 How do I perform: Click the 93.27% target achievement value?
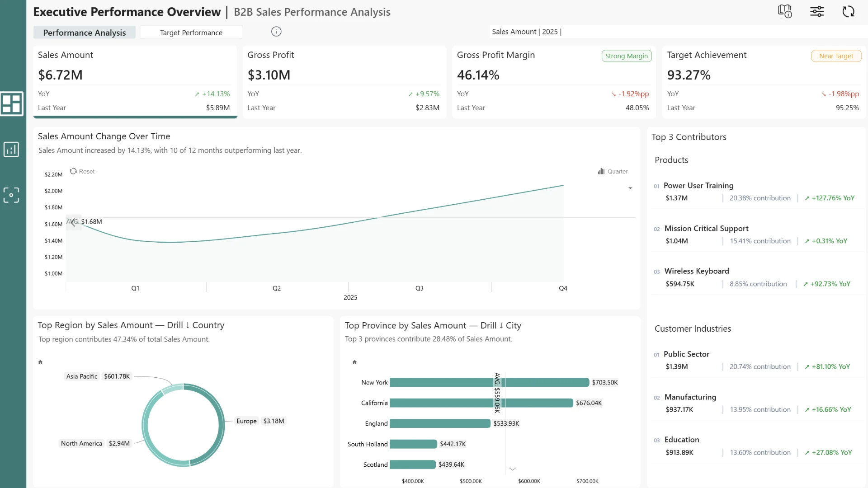(x=689, y=75)
